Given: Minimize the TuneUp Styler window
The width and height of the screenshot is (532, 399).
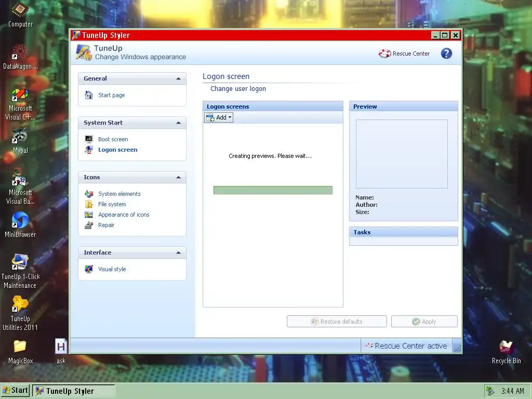Looking at the screenshot, I should tap(436, 35).
